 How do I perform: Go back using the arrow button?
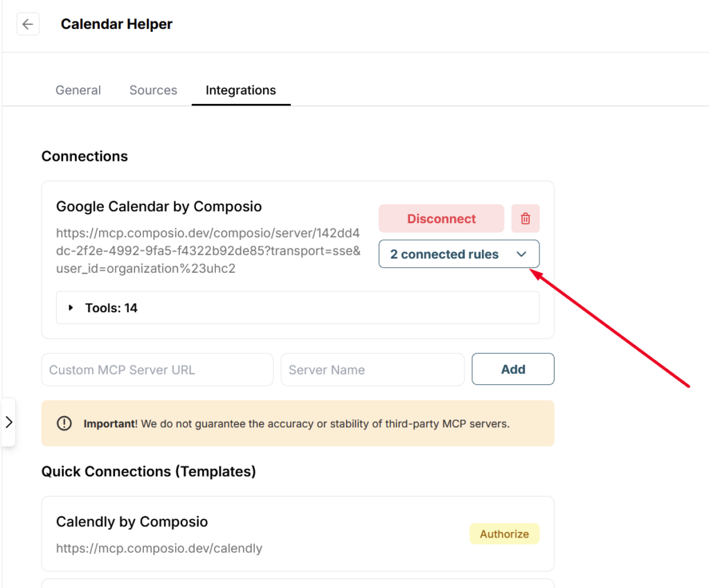pyautogui.click(x=28, y=24)
